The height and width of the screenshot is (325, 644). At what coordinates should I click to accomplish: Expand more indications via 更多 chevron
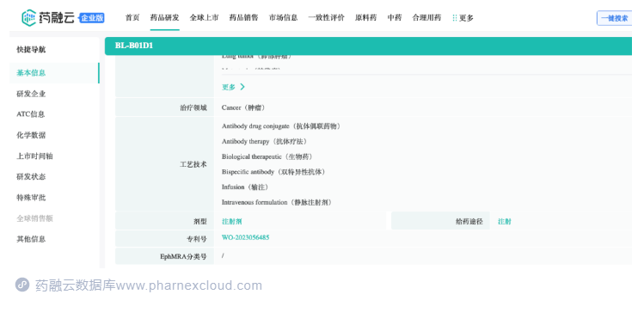tap(242, 87)
